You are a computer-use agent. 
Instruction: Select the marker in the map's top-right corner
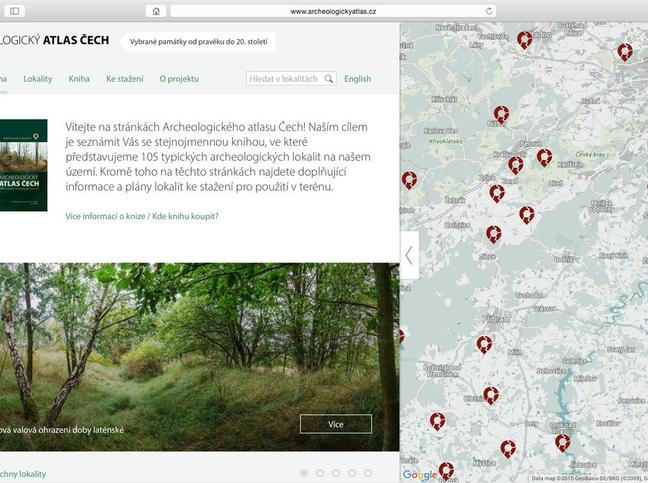(x=625, y=51)
